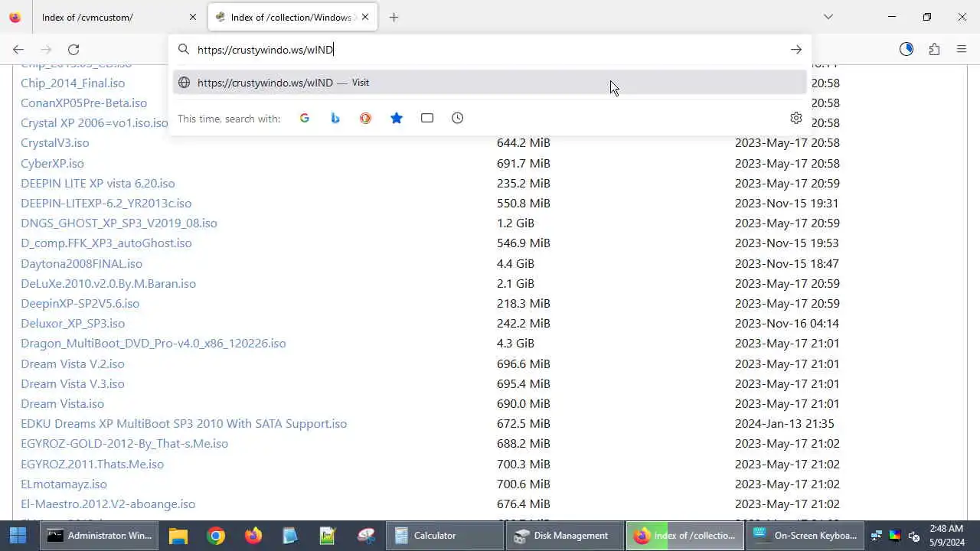Open EGYROZ-GOLD-2012-By_That-s.Me.iso link
This screenshot has height=551, width=980.
(124, 443)
